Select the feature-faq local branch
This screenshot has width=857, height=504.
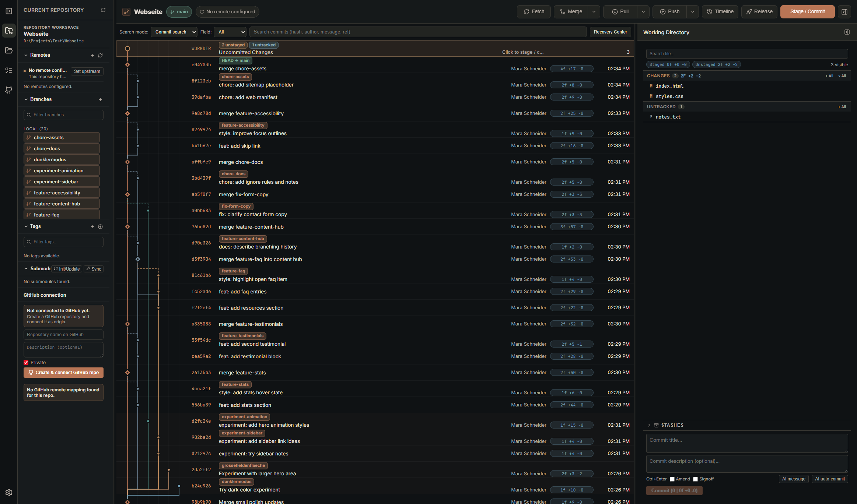tap(62, 215)
